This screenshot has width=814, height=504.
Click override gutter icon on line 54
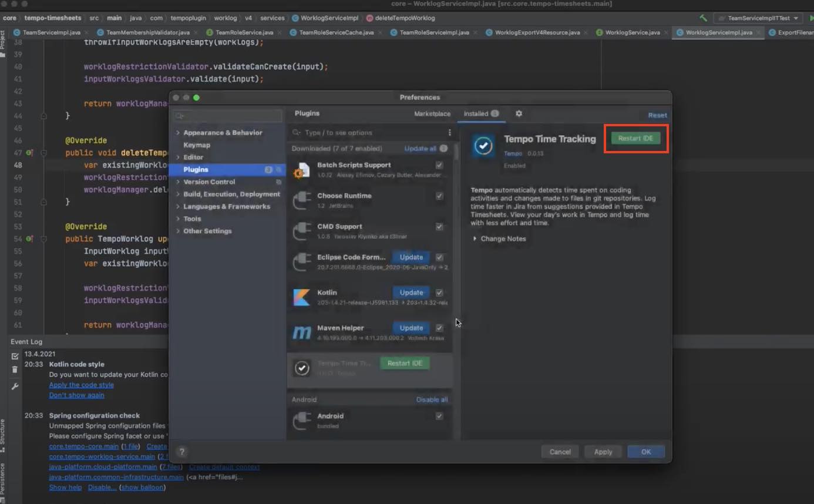[29, 239]
